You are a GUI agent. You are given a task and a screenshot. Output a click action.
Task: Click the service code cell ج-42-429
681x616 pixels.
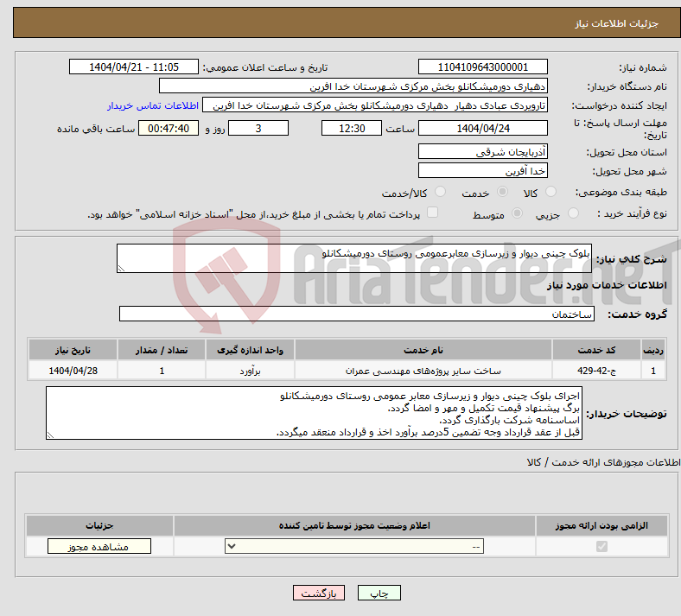597,371
